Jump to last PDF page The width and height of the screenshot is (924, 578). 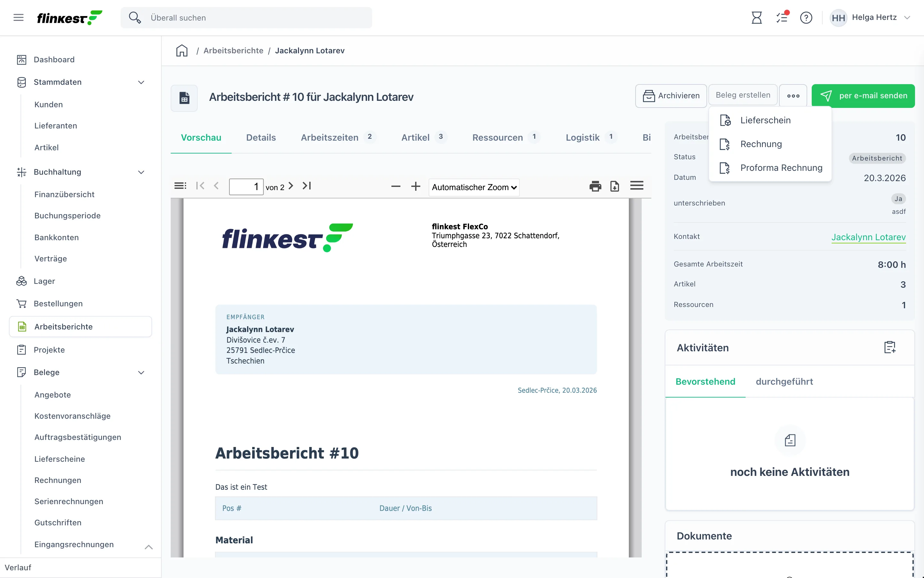(307, 186)
